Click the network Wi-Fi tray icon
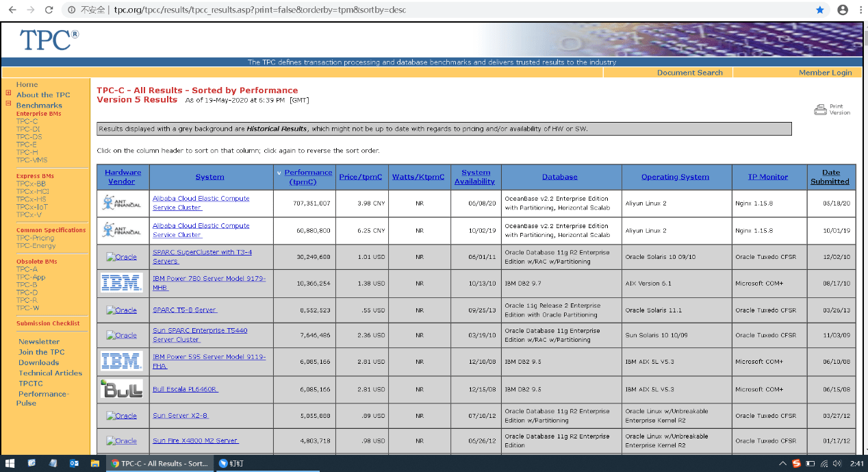Image resolution: width=868 pixels, height=472 pixels. [x=825, y=464]
